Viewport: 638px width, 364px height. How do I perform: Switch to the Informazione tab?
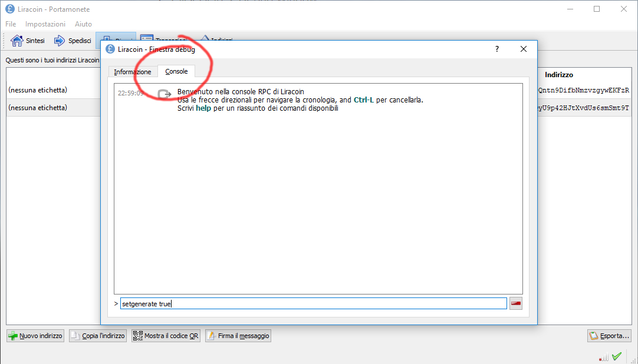pyautogui.click(x=133, y=71)
